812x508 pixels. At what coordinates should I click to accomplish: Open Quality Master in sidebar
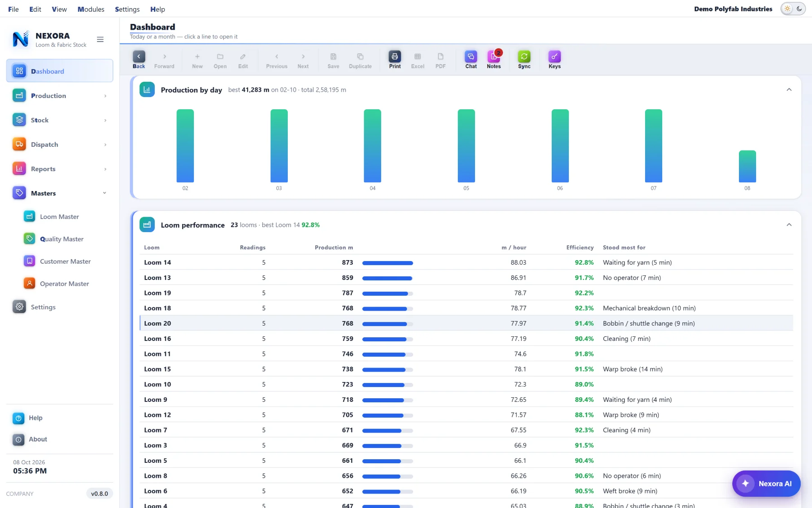point(60,239)
